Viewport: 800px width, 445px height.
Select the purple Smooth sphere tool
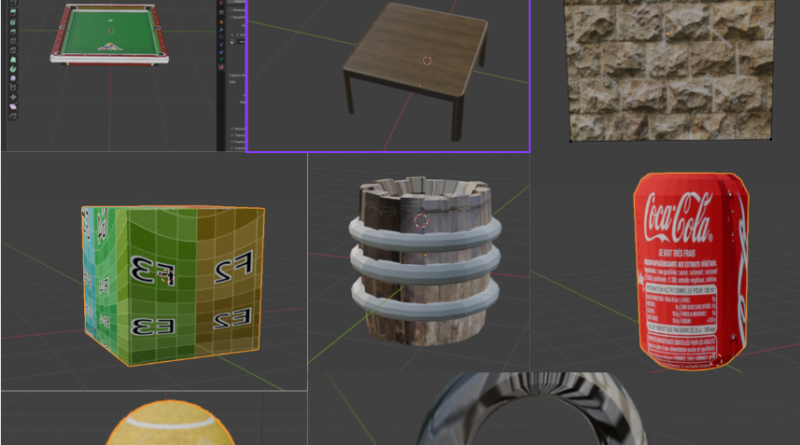[x=13, y=78]
